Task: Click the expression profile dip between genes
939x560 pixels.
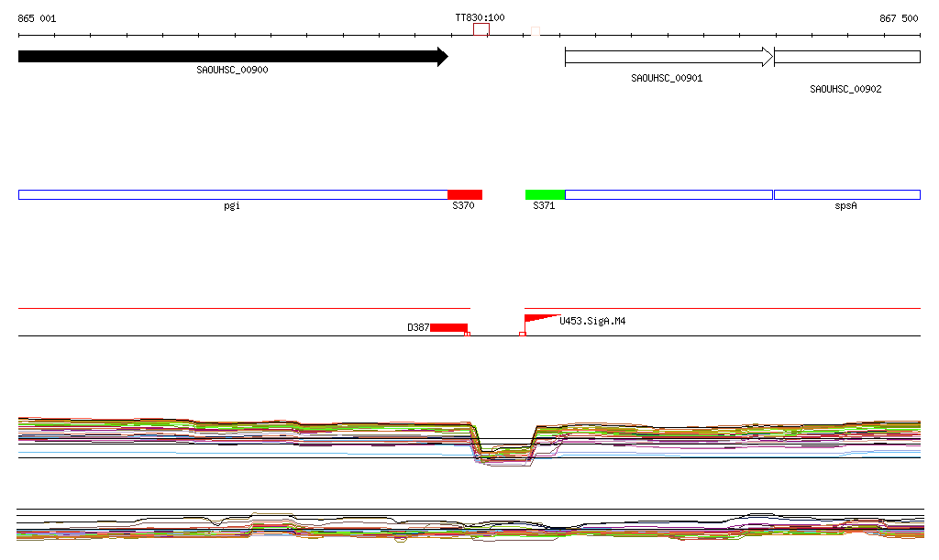Action: click(504, 451)
